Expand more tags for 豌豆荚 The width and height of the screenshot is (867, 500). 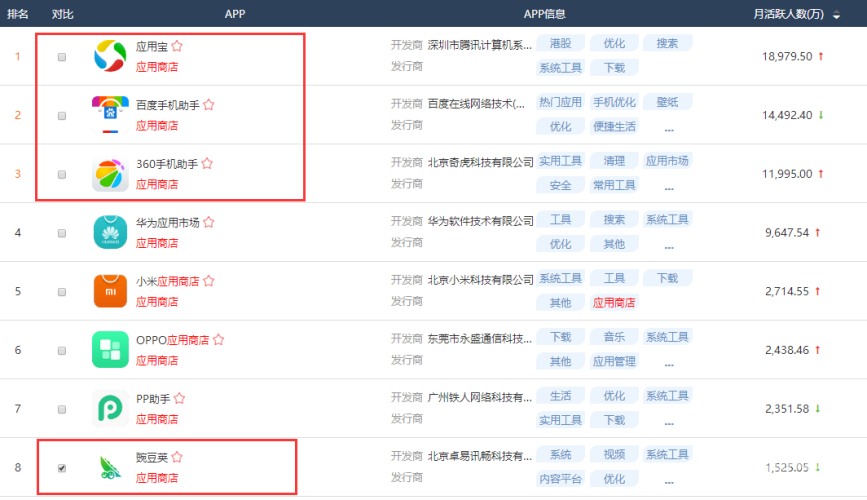pos(669,481)
